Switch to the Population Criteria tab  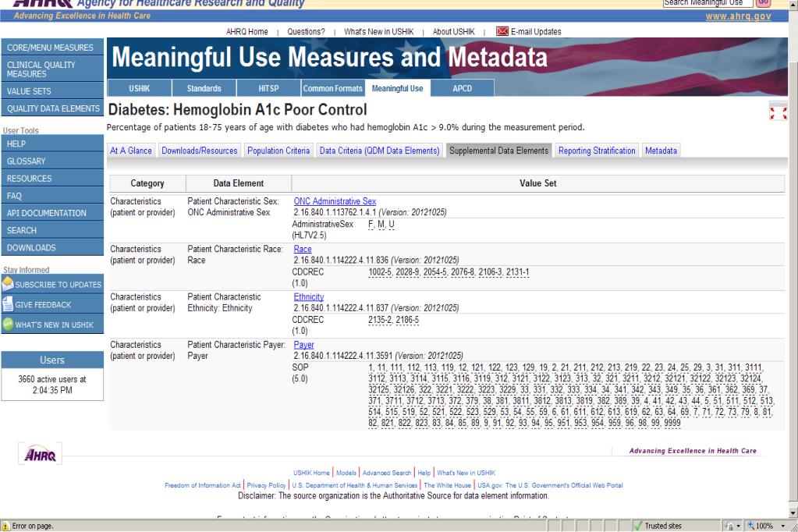[278, 151]
